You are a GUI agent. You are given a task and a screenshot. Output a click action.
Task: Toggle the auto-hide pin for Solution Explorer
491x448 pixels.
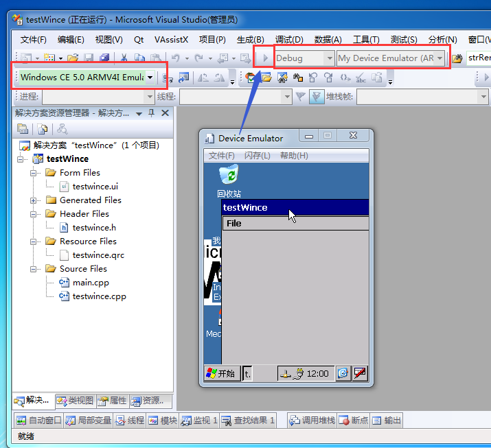(x=152, y=113)
